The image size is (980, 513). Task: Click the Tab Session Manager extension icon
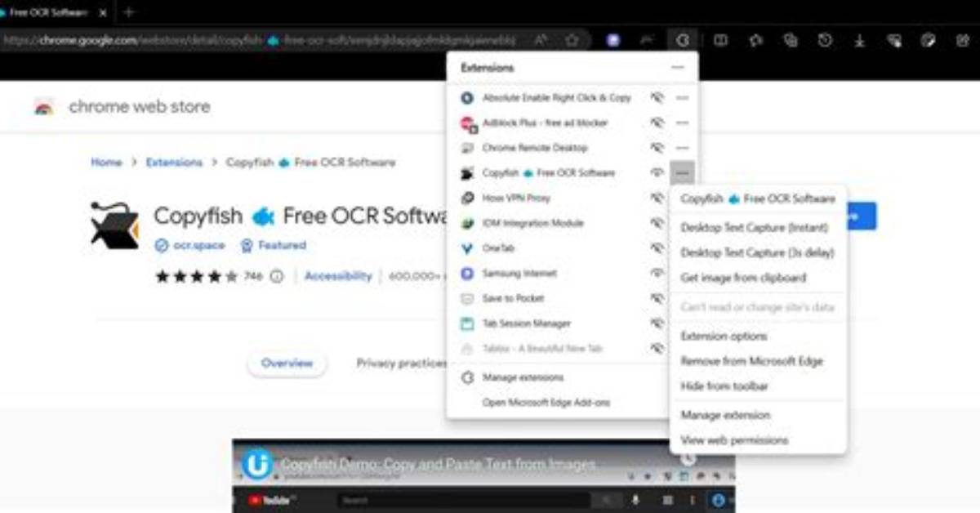[467, 324]
